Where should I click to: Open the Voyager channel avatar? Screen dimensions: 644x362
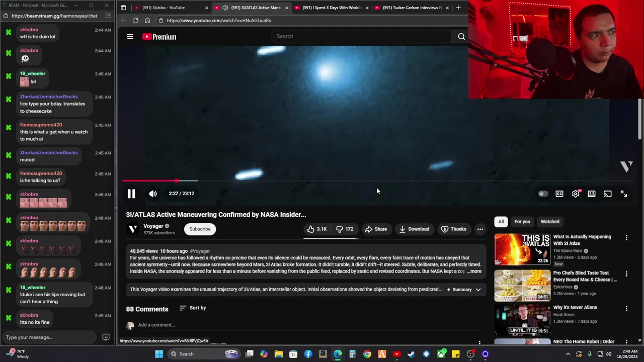point(133,229)
